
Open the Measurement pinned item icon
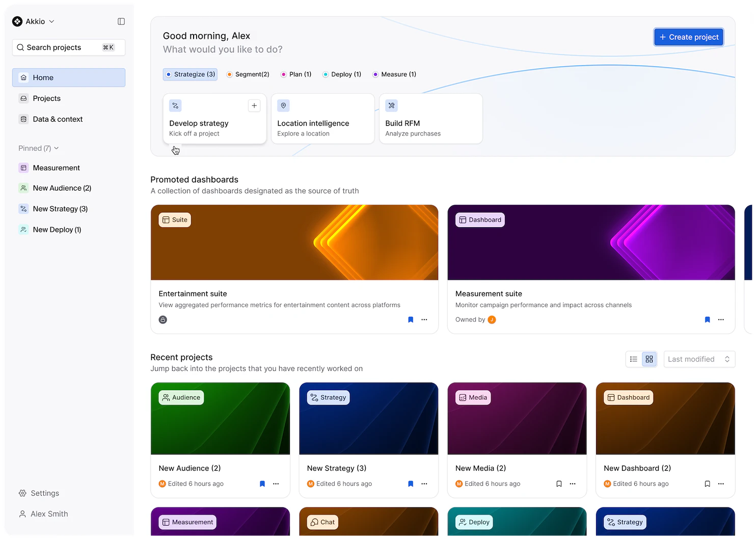point(23,168)
